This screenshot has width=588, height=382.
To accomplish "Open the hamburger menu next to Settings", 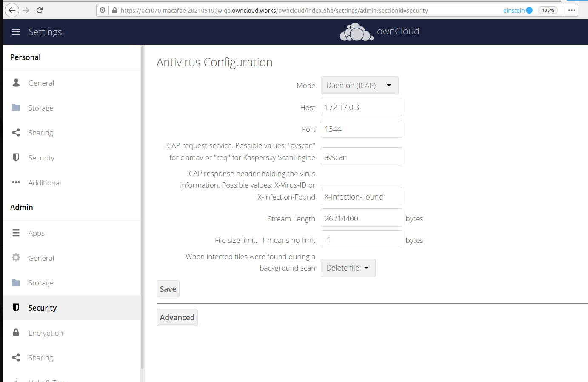I will (x=16, y=31).
